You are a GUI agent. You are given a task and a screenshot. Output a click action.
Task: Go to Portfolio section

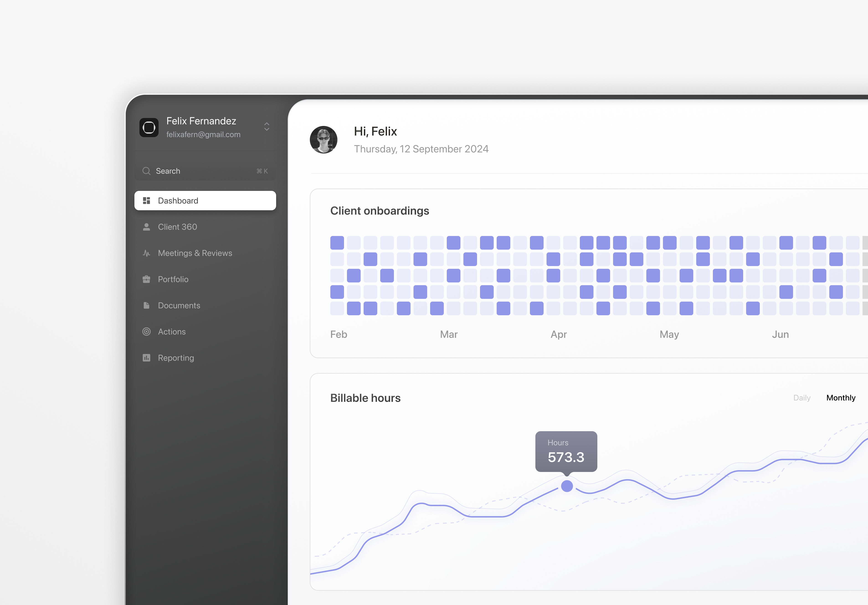click(x=173, y=279)
